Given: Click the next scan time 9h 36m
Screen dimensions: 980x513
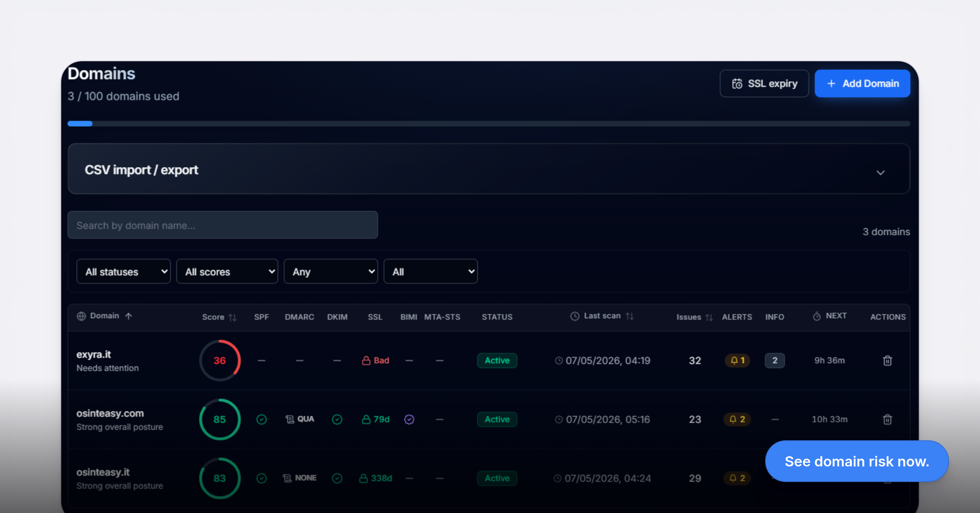Looking at the screenshot, I should [x=830, y=361].
